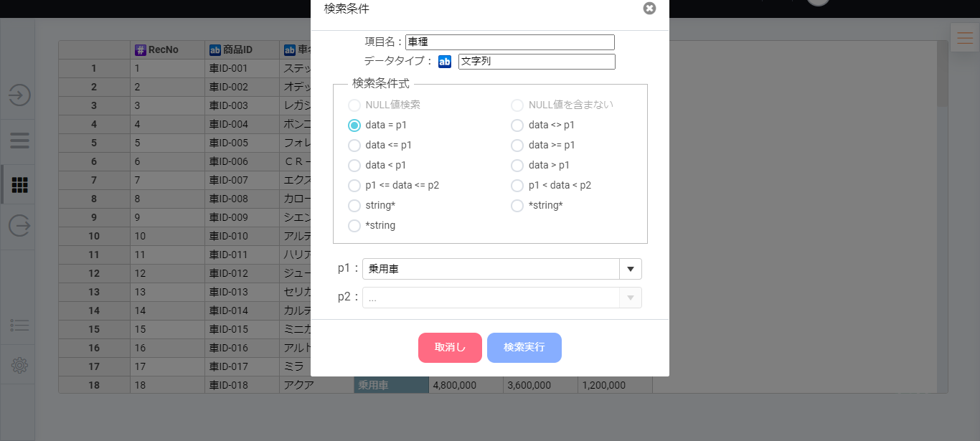Screen dimensions: 980x441
Task: Select the grid data view icon in sidebar
Action: [18, 184]
